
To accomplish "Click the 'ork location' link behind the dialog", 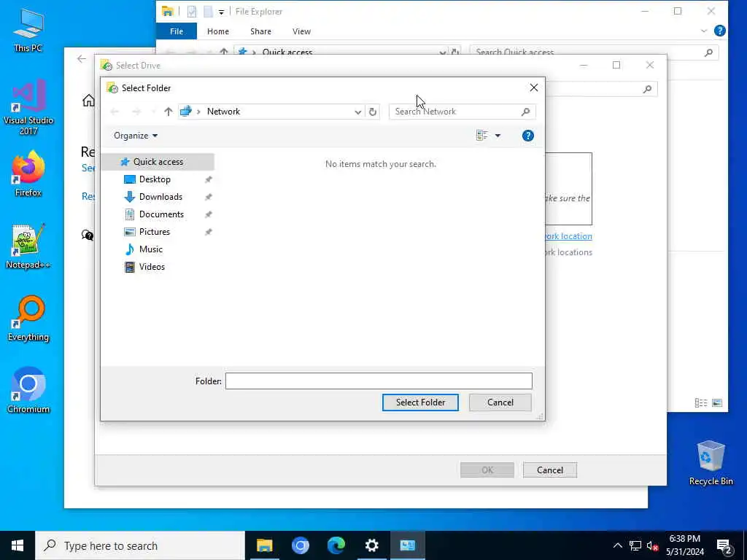I will [x=568, y=236].
